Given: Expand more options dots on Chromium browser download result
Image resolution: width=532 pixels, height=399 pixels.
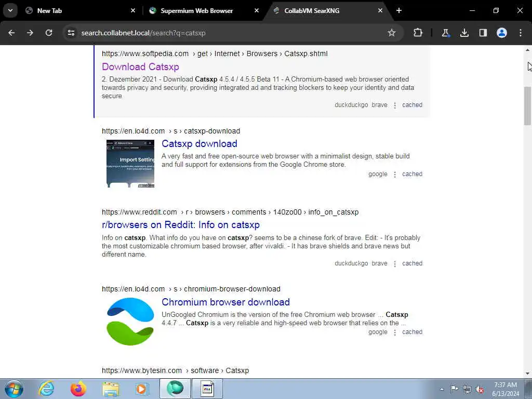Looking at the screenshot, I should (395, 332).
